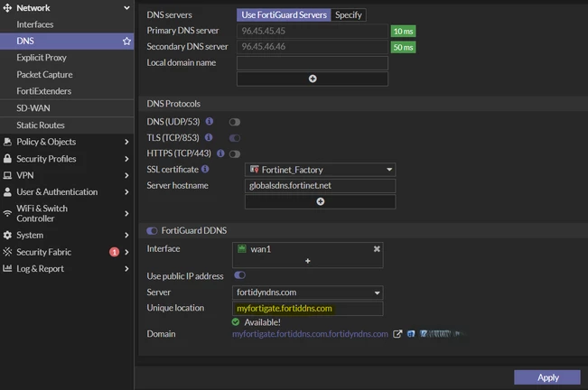The height and width of the screenshot is (390, 588).
Task: Click the Security Fabric red notification badge
Action: click(x=114, y=252)
